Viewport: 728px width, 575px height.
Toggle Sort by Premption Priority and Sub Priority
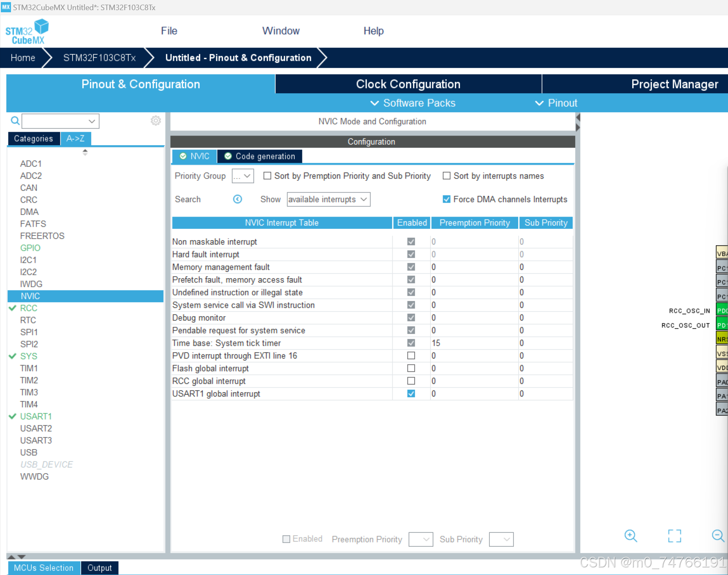pyautogui.click(x=267, y=176)
